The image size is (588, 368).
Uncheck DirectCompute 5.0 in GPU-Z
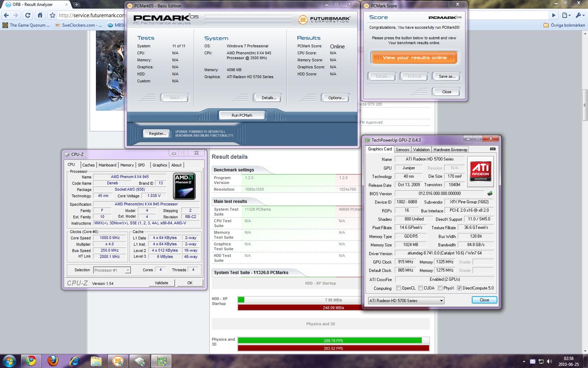(x=459, y=288)
